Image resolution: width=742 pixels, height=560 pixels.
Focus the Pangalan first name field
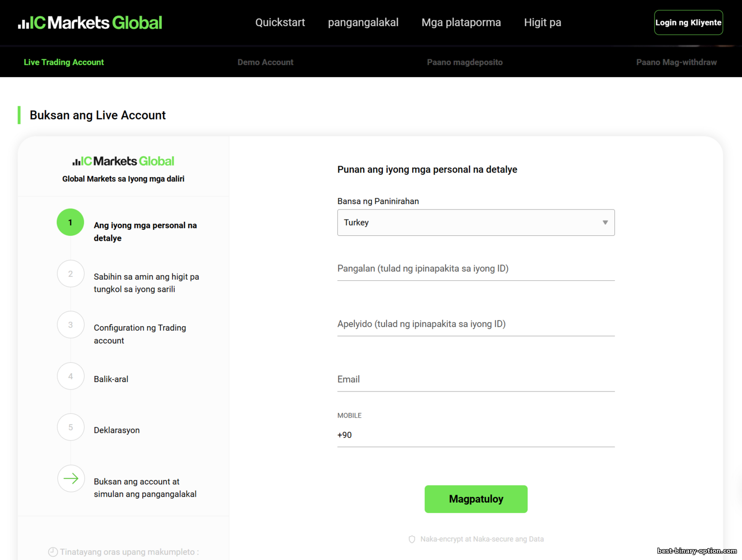(475, 269)
